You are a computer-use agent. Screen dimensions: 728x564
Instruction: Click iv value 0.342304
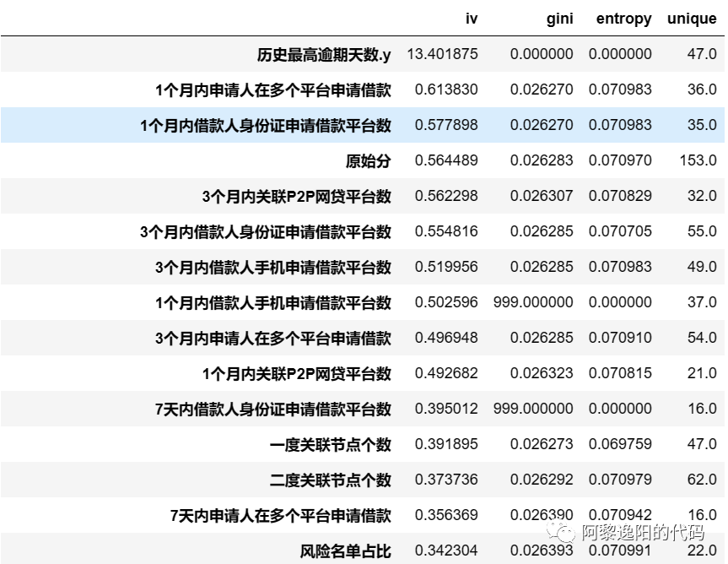coord(446,550)
